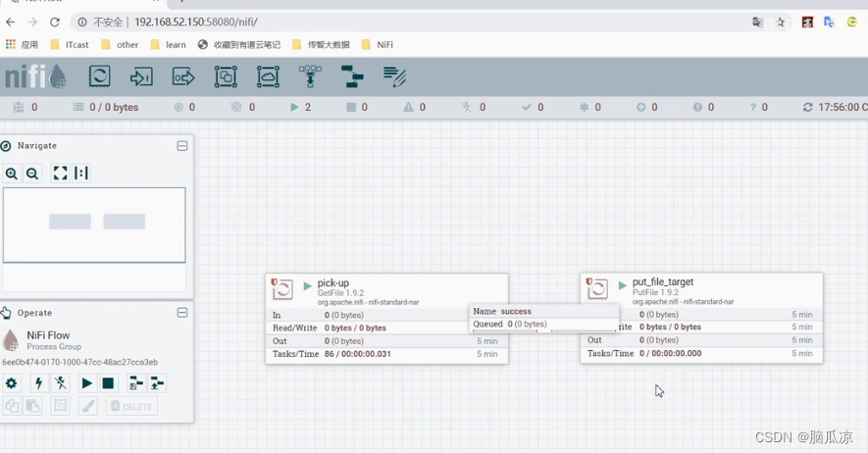Select the Output Port toolbar icon
Viewport: 868px width, 453px height.
tap(183, 76)
